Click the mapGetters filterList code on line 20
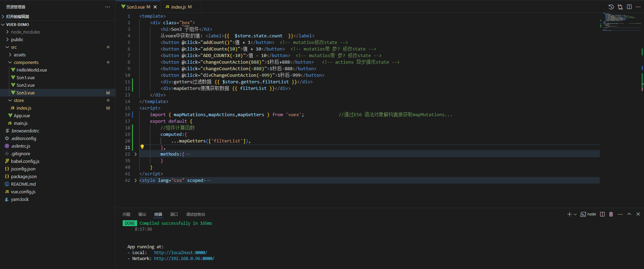Viewport: 644px width, 269px height. 211,141
